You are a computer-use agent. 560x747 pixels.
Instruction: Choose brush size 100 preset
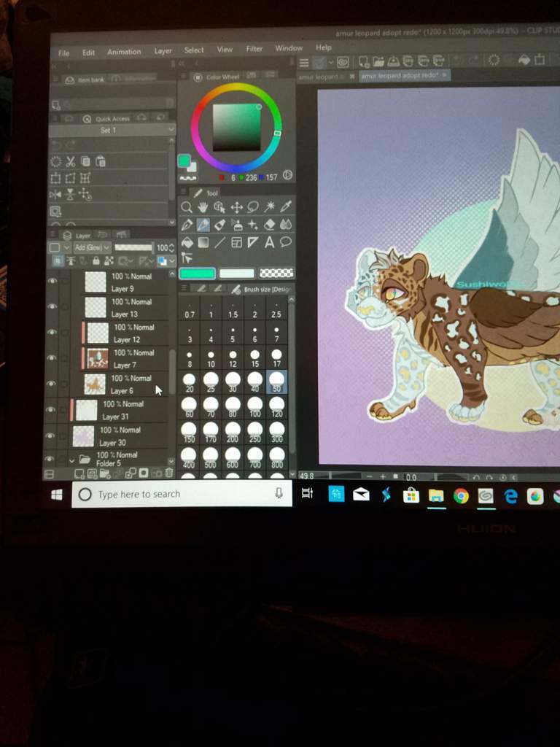pos(254,407)
